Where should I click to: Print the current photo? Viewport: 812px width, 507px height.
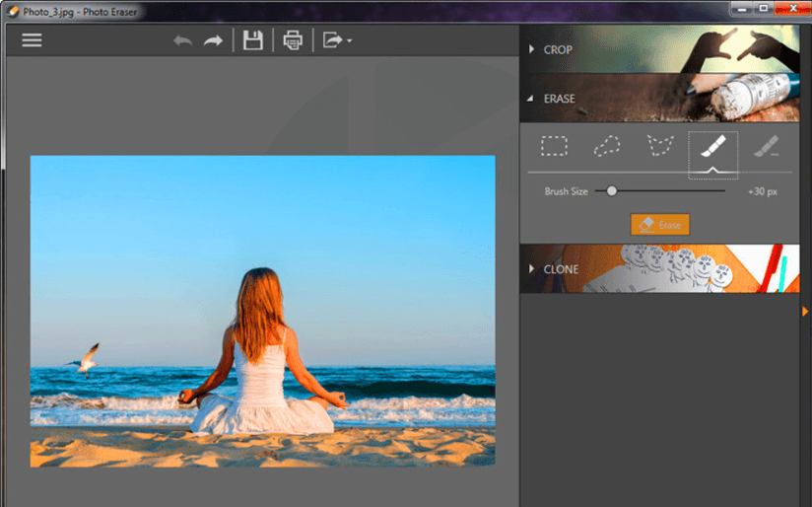tap(293, 40)
